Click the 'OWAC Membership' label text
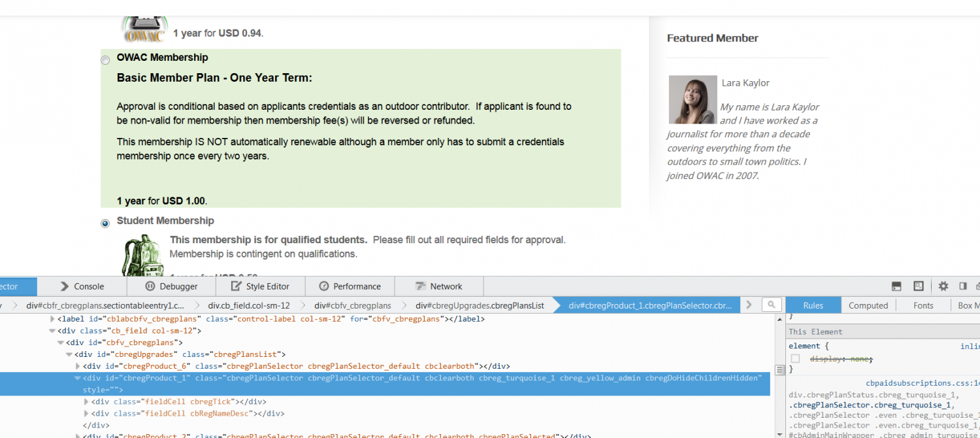Viewport: 980px width, 438px height. coord(163,58)
